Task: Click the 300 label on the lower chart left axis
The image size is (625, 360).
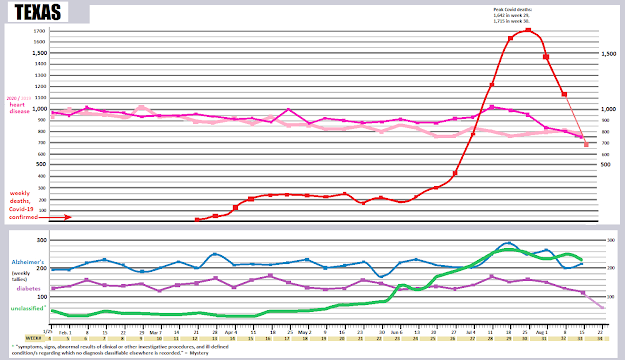Action: click(x=42, y=240)
